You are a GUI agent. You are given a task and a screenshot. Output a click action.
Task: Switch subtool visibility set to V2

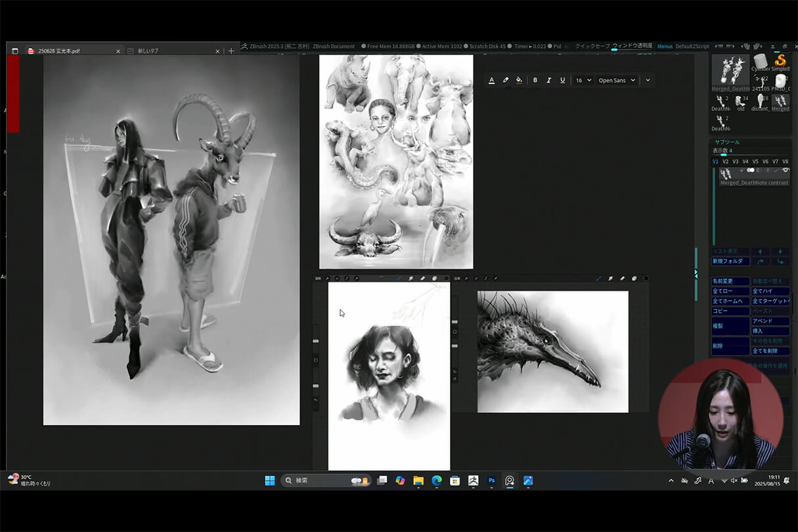(x=726, y=161)
